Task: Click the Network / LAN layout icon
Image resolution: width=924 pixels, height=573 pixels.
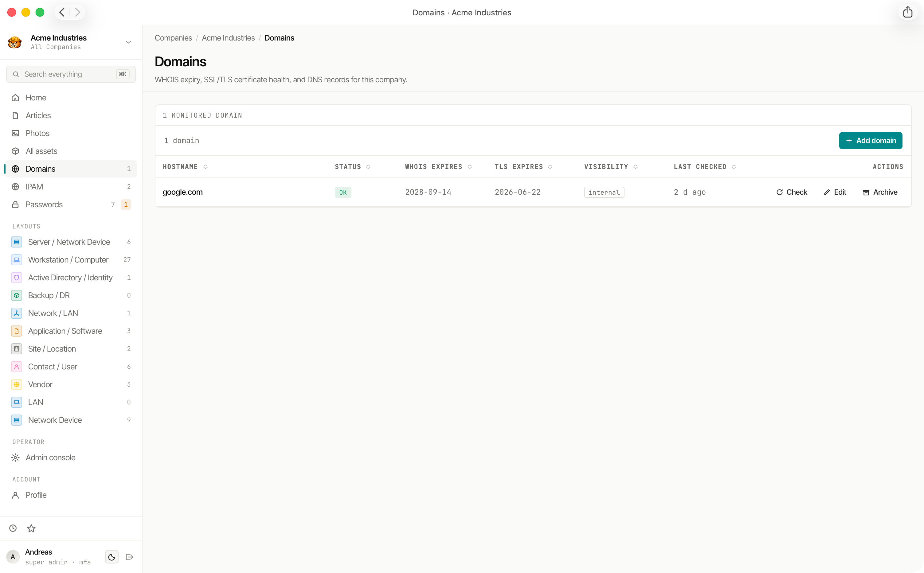Action: (x=17, y=314)
